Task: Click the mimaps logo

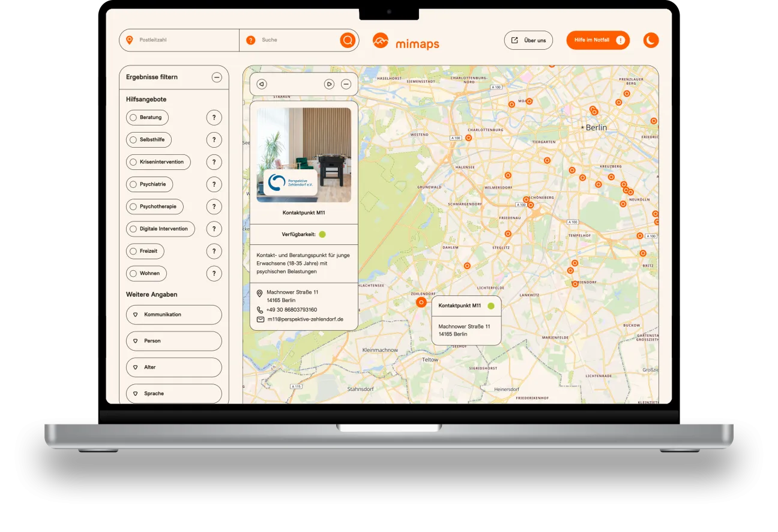Action: 406,41
